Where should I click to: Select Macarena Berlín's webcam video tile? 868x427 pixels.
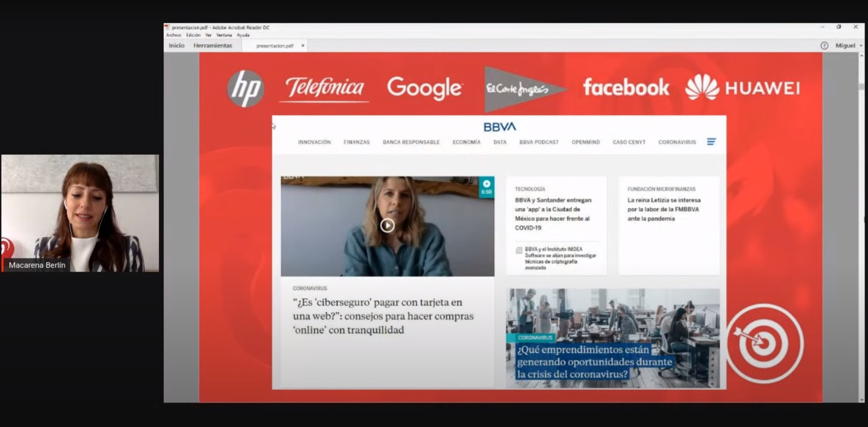[80, 213]
